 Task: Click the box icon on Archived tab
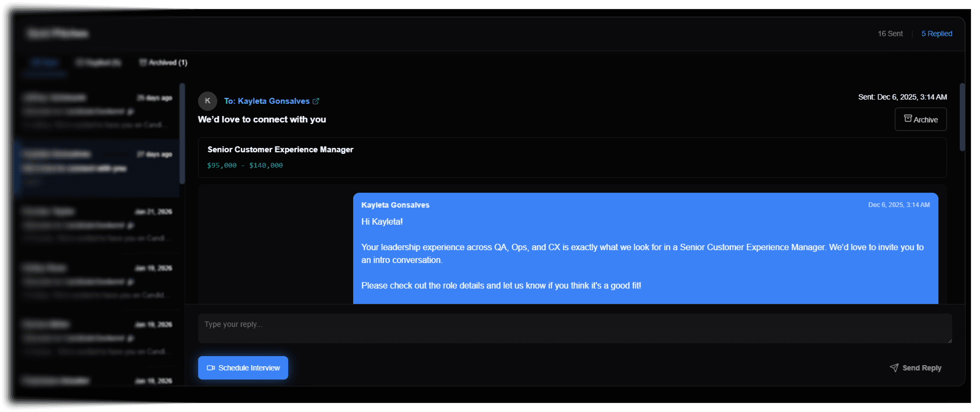pyautogui.click(x=143, y=62)
